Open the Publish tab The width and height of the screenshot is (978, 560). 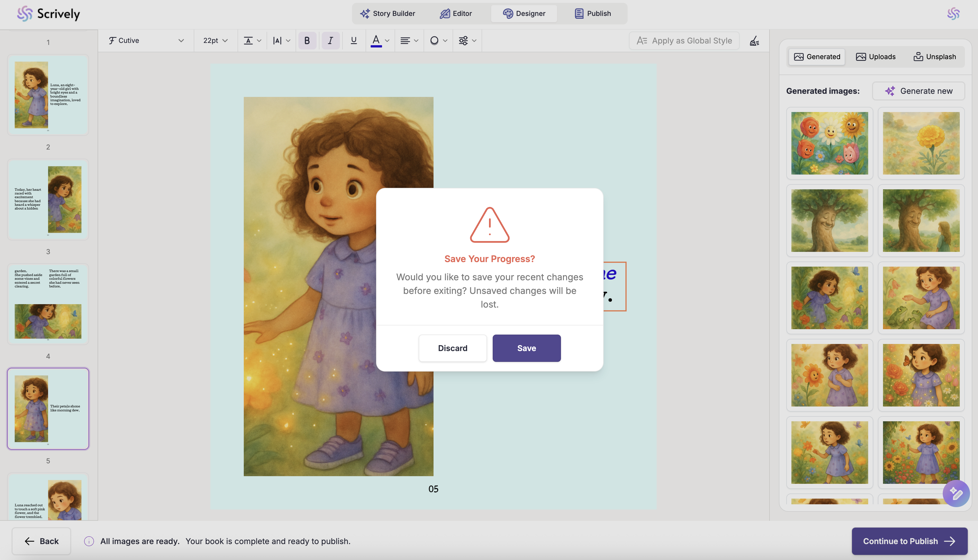pyautogui.click(x=592, y=13)
